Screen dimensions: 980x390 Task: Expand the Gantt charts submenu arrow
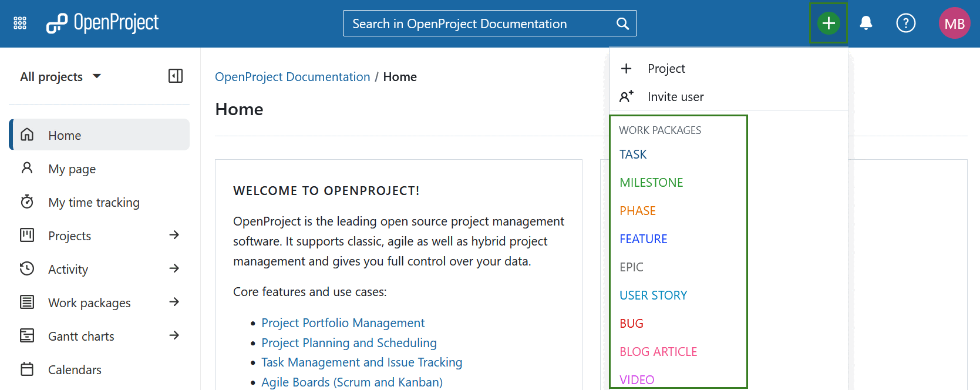tap(174, 336)
